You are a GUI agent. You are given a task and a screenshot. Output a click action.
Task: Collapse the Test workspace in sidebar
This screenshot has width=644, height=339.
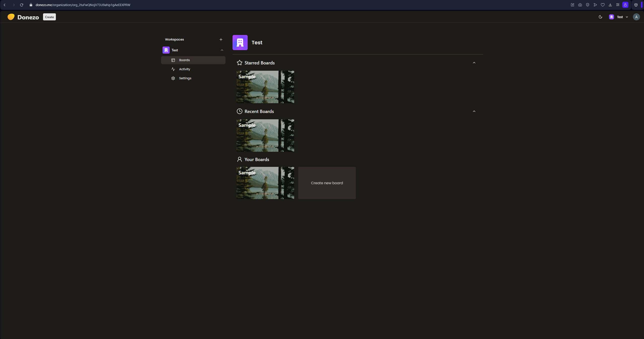pos(222,50)
